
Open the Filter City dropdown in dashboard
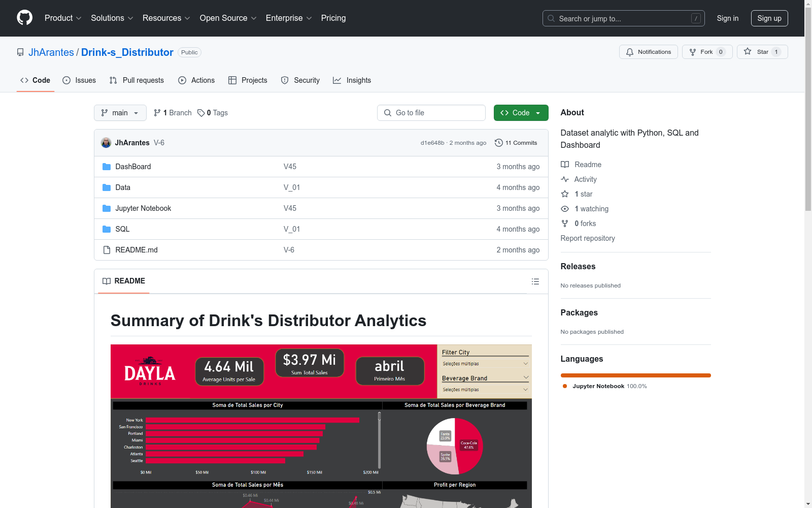(x=485, y=364)
